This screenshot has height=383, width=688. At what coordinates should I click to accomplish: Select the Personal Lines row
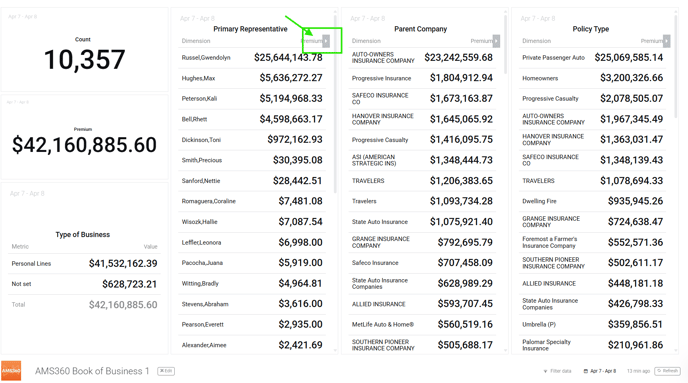pyautogui.click(x=84, y=264)
